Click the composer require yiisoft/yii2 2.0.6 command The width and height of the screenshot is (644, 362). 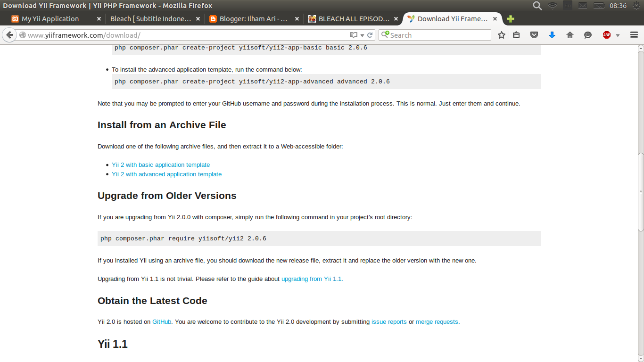pyautogui.click(x=183, y=239)
